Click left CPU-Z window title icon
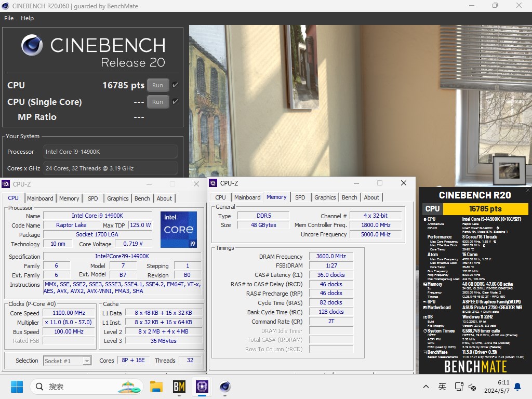 tap(6, 184)
